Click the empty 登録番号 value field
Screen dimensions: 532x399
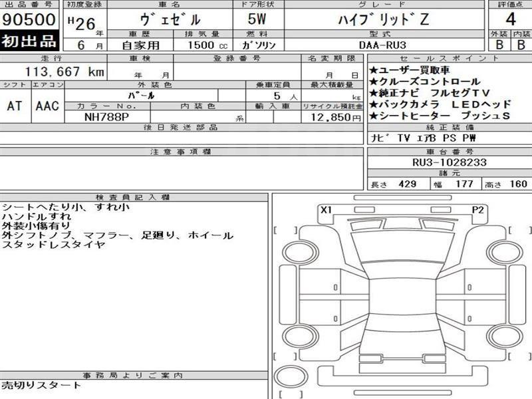click(237, 72)
